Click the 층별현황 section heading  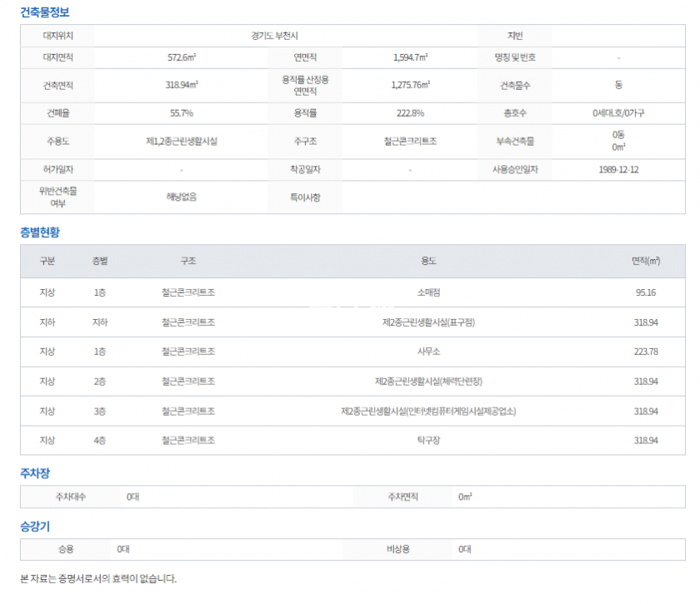[x=40, y=232]
